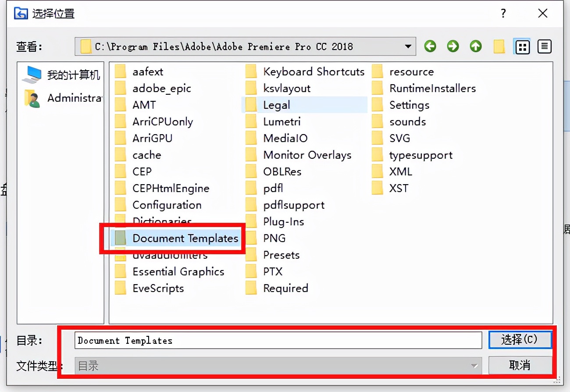Click the RuntimeInstallers folder name

click(433, 88)
